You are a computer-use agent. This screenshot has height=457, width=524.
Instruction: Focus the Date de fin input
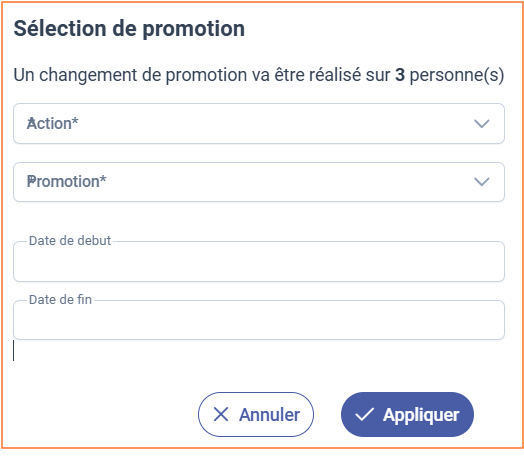coord(259,320)
